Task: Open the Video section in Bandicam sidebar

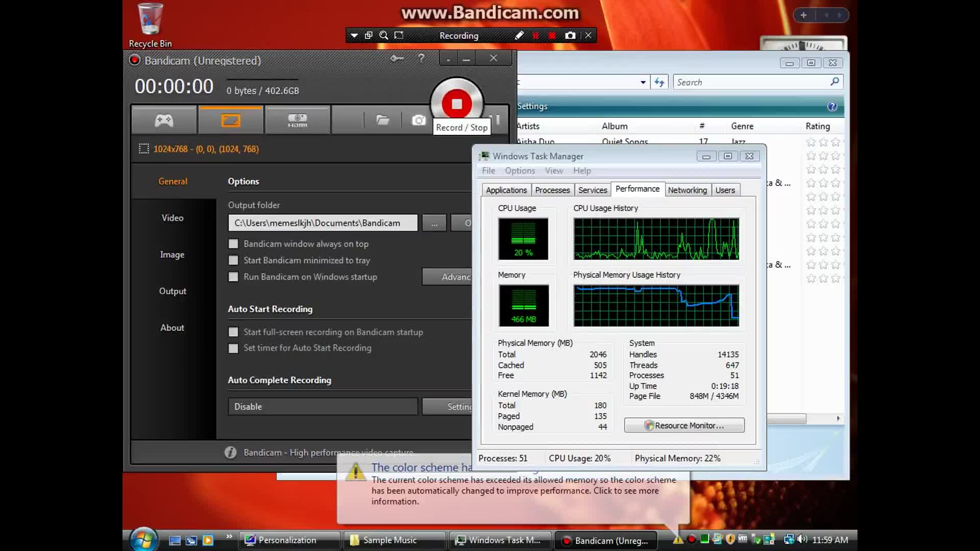Action: (x=173, y=218)
